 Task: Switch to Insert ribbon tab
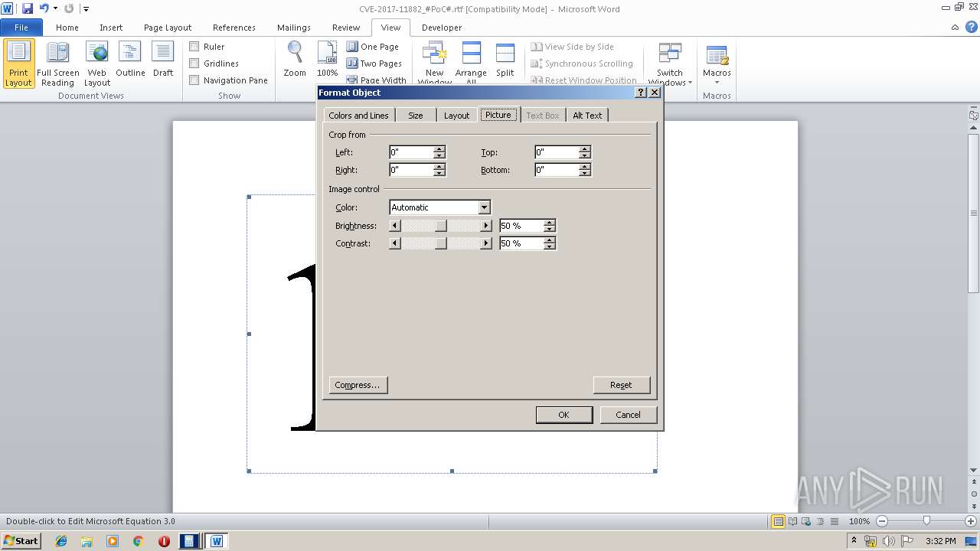point(111,28)
